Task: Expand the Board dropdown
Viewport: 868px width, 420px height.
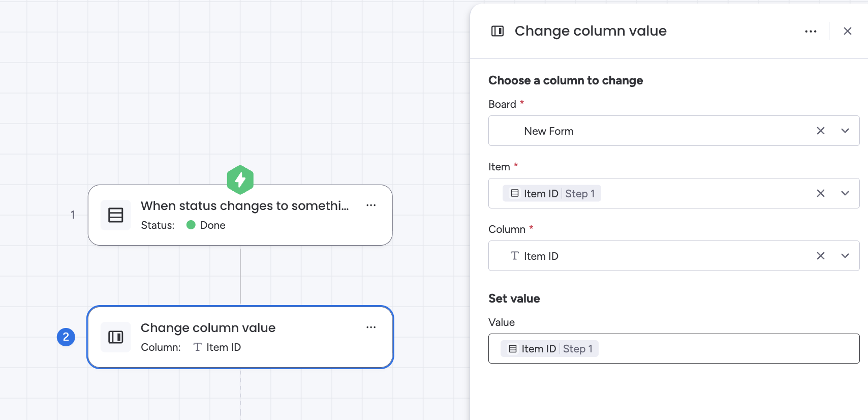Action: pos(845,131)
